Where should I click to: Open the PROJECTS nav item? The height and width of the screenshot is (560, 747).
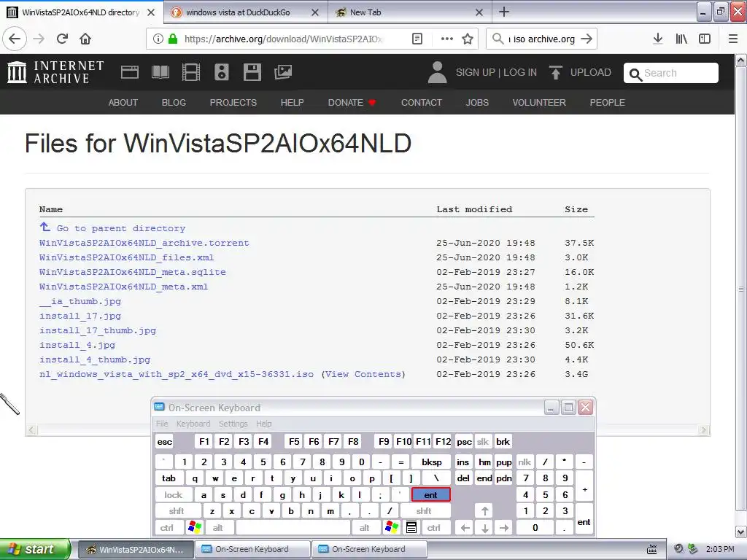pos(233,102)
